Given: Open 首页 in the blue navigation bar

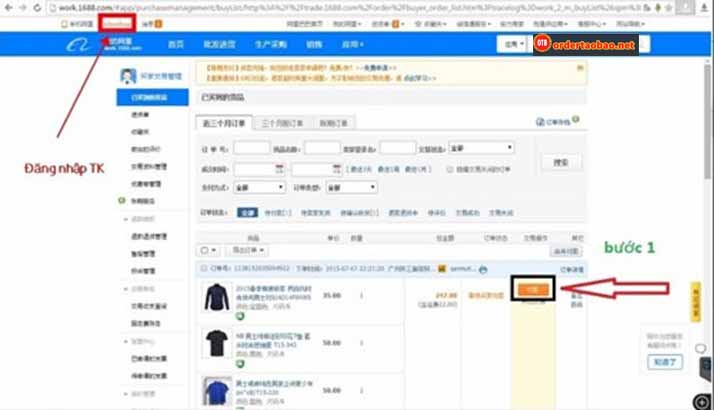Looking at the screenshot, I should 176,44.
